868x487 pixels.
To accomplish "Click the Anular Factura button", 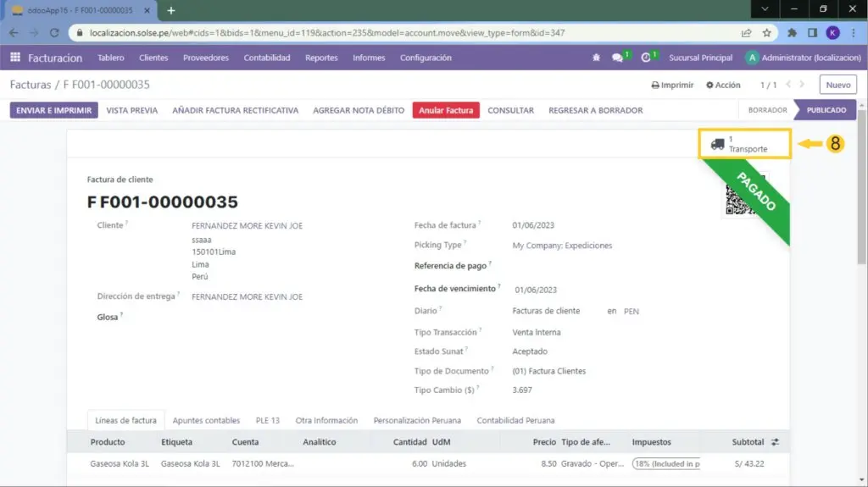I will (x=446, y=110).
